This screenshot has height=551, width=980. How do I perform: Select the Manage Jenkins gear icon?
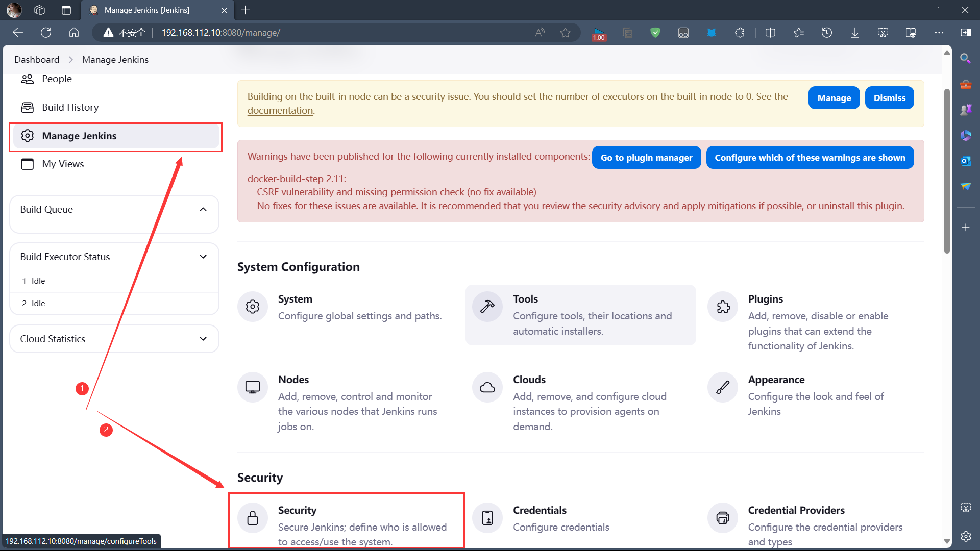[x=27, y=136]
